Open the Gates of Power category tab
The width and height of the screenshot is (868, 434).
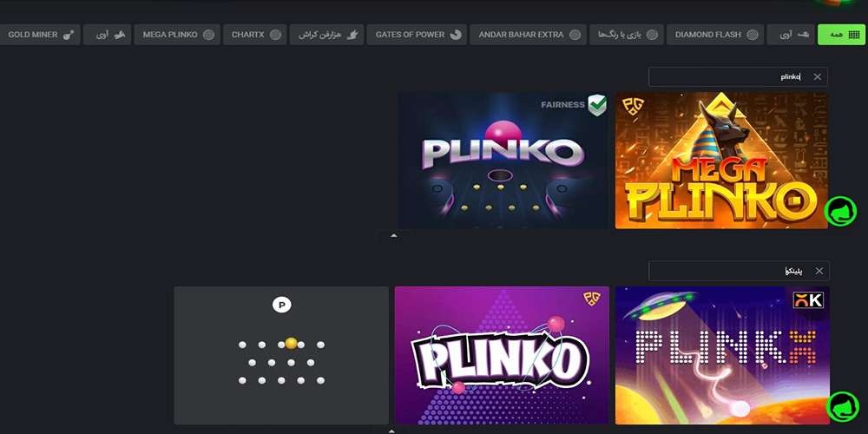pyautogui.click(x=418, y=35)
